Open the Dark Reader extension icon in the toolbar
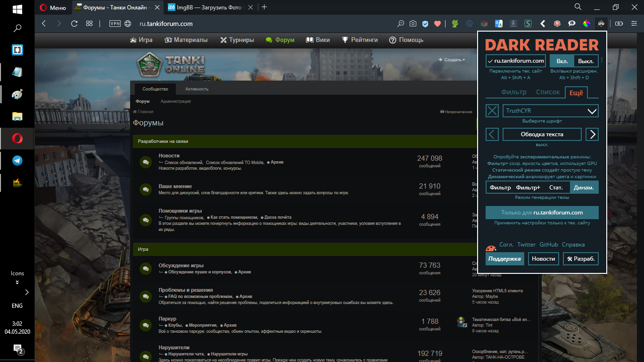 point(601,24)
